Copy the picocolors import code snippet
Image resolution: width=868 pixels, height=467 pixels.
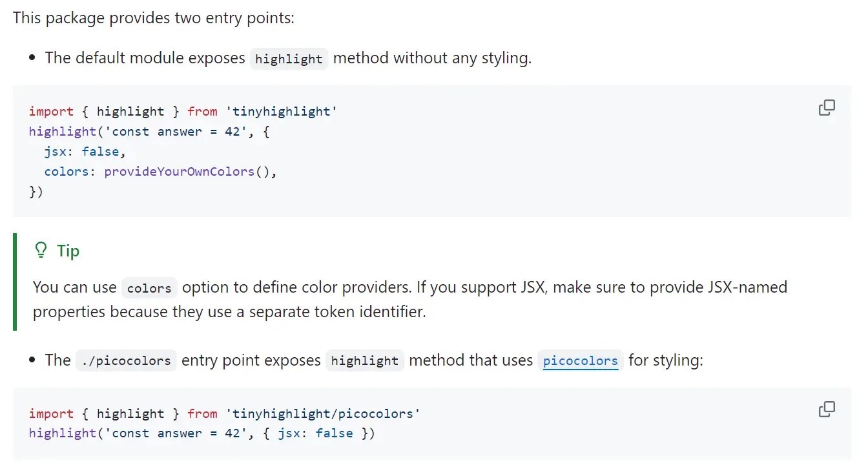827,410
